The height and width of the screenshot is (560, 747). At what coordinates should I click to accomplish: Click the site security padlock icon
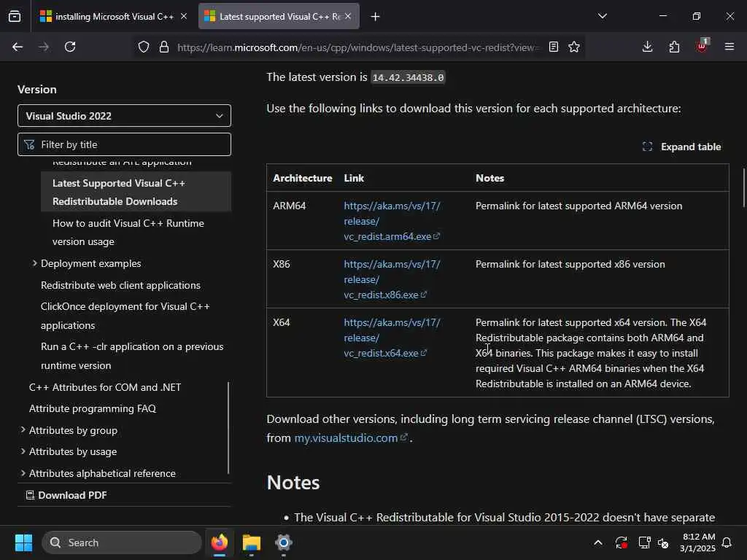(x=164, y=47)
